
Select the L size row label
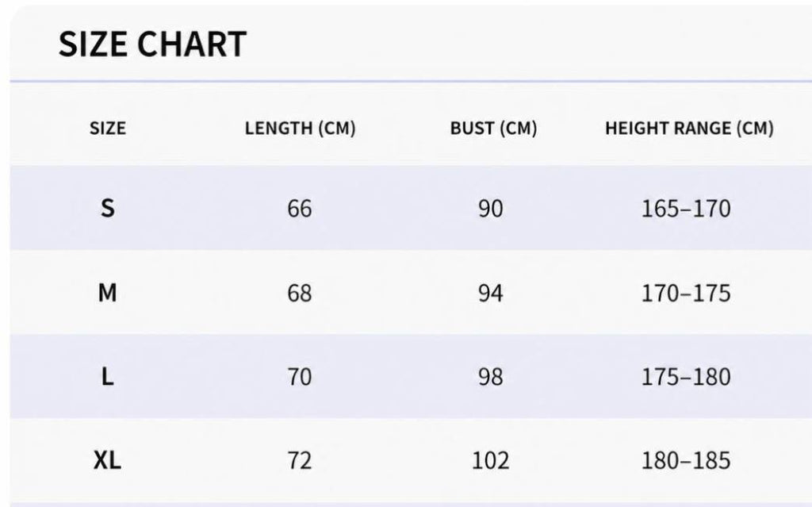(107, 377)
